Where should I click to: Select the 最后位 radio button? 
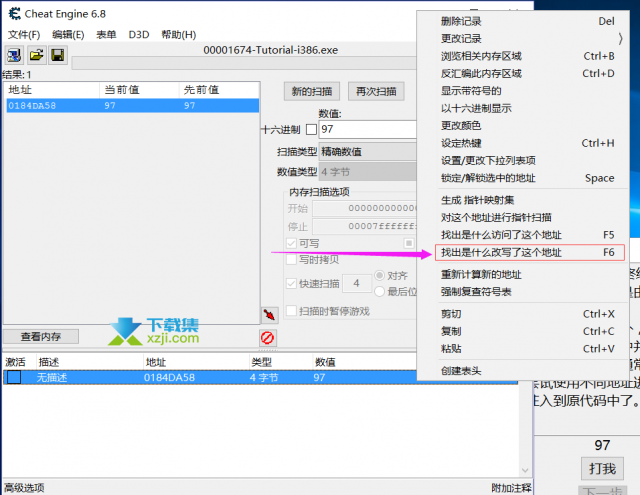coord(380,291)
